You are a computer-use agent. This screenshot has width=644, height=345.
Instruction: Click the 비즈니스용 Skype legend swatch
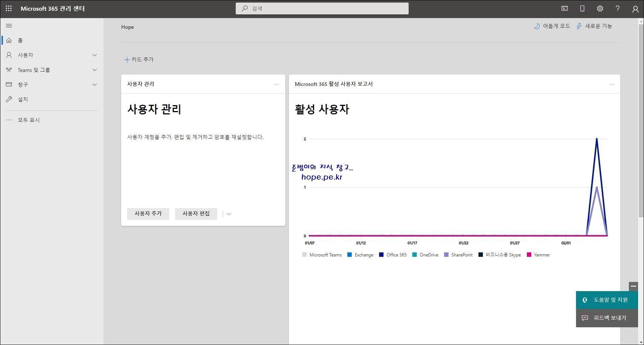[x=481, y=255]
